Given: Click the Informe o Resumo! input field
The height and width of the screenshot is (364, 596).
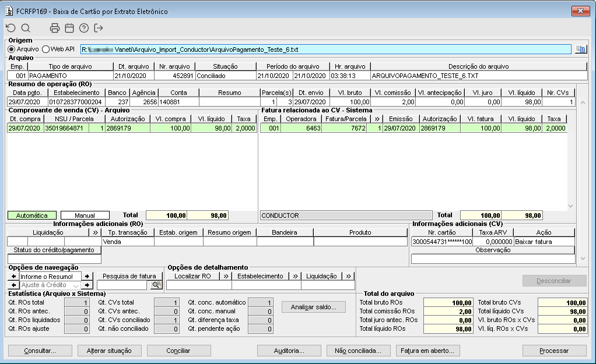Looking at the screenshot, I should click(x=51, y=276).
